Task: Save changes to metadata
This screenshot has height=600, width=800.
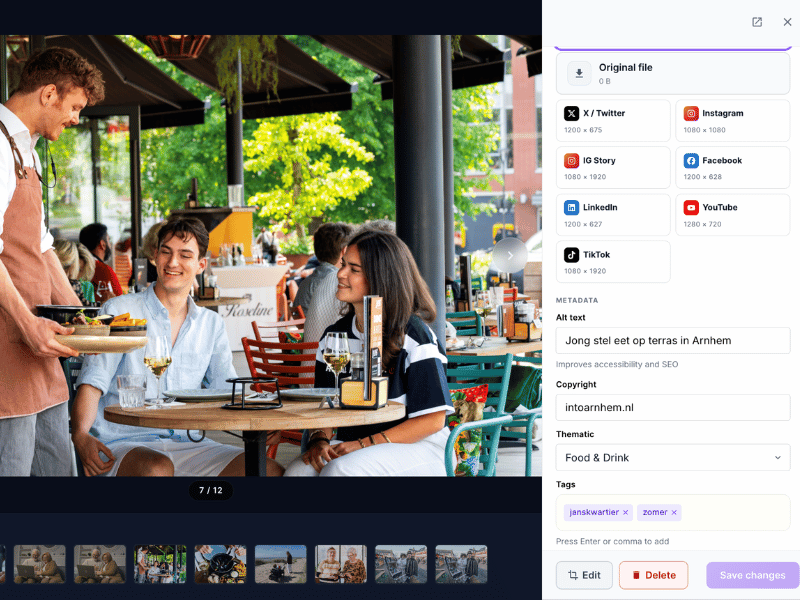Action: pos(752,575)
